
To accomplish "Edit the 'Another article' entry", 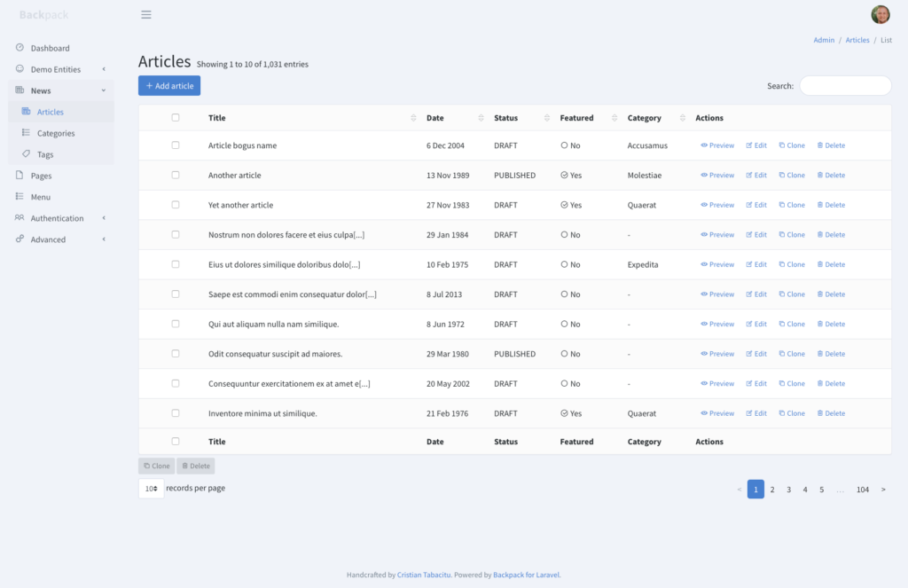I will click(756, 176).
